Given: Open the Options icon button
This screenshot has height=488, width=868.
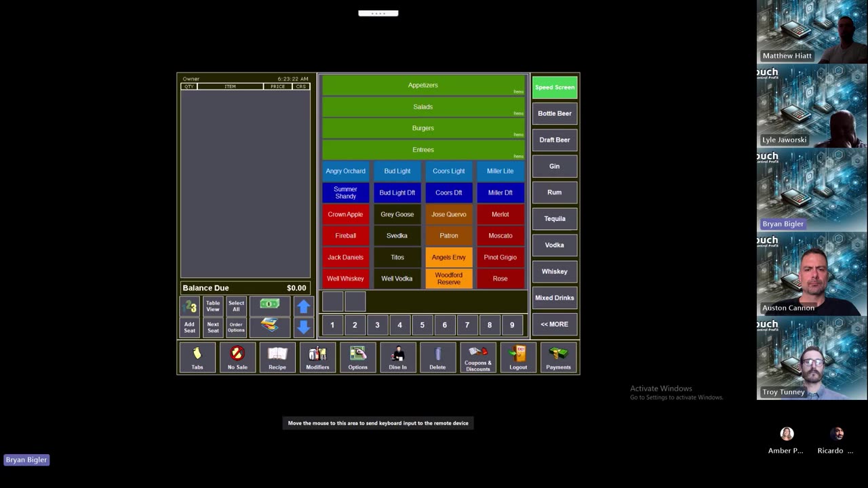Looking at the screenshot, I should click(358, 357).
